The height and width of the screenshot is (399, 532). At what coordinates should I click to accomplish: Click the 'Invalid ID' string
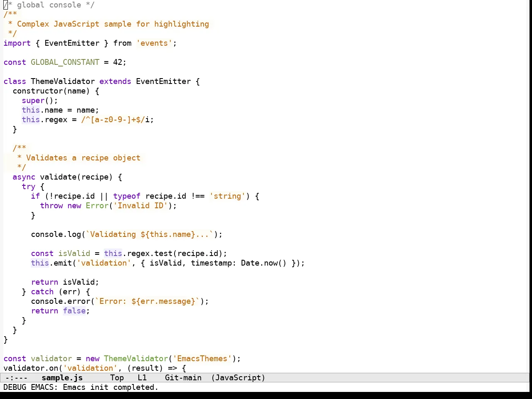(140, 206)
